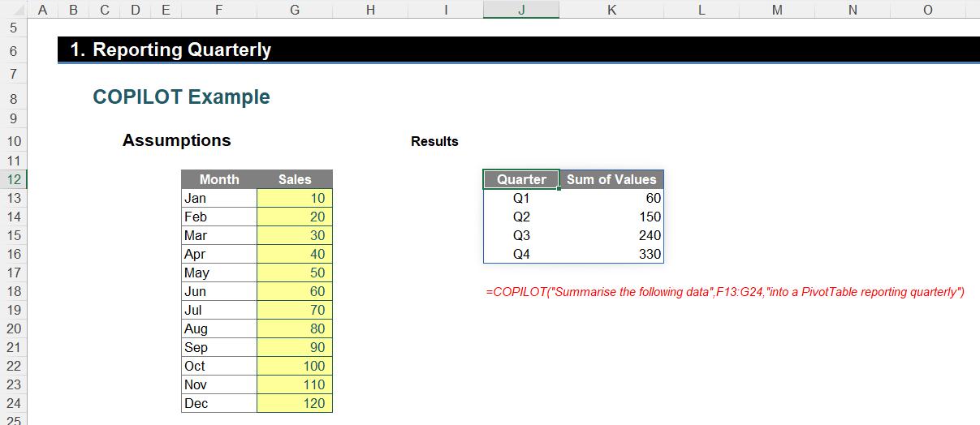Screen dimensions: 980x425
Task: Select row 24 header
Action: point(13,403)
